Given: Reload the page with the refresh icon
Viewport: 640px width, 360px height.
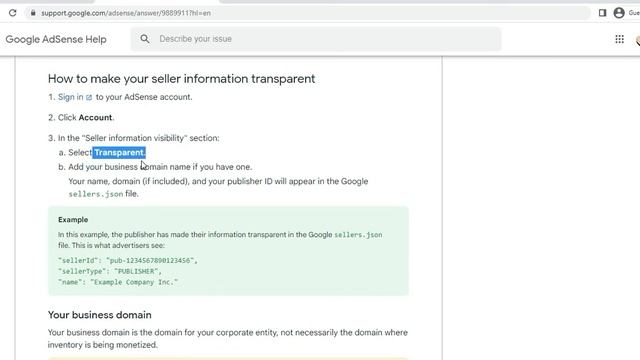Looking at the screenshot, I should 13,13.
